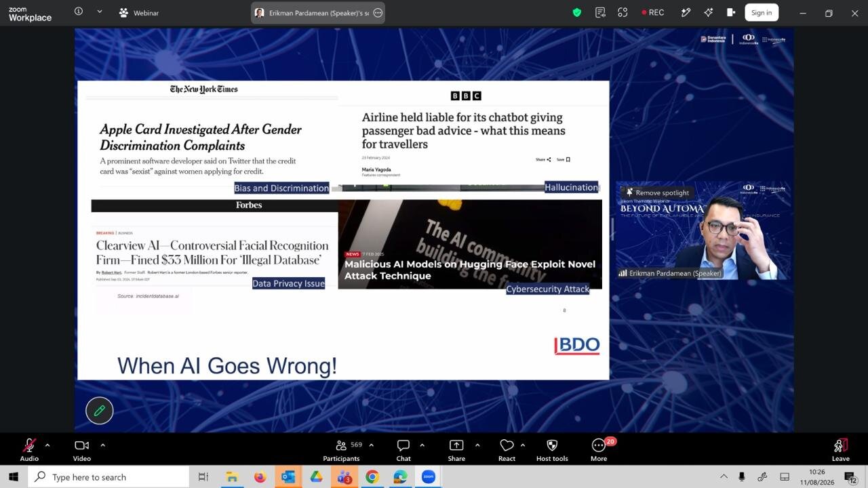Start camera with the Video button
This screenshot has height=488, width=868.
pos(82,449)
